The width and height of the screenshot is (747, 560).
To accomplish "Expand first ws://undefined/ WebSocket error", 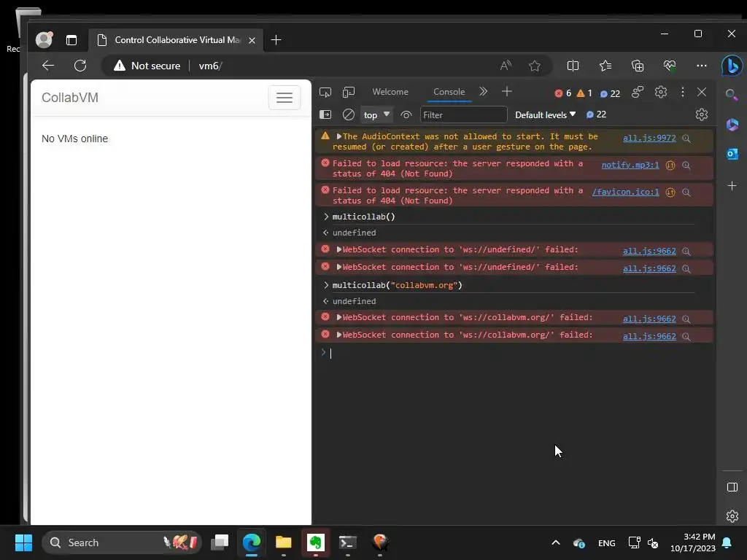I will point(339,249).
